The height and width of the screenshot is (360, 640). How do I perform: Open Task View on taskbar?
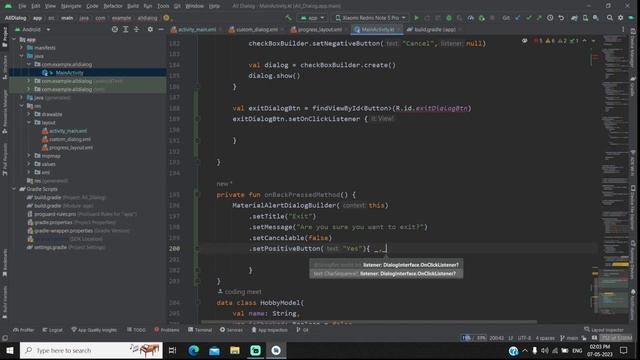click(173, 350)
